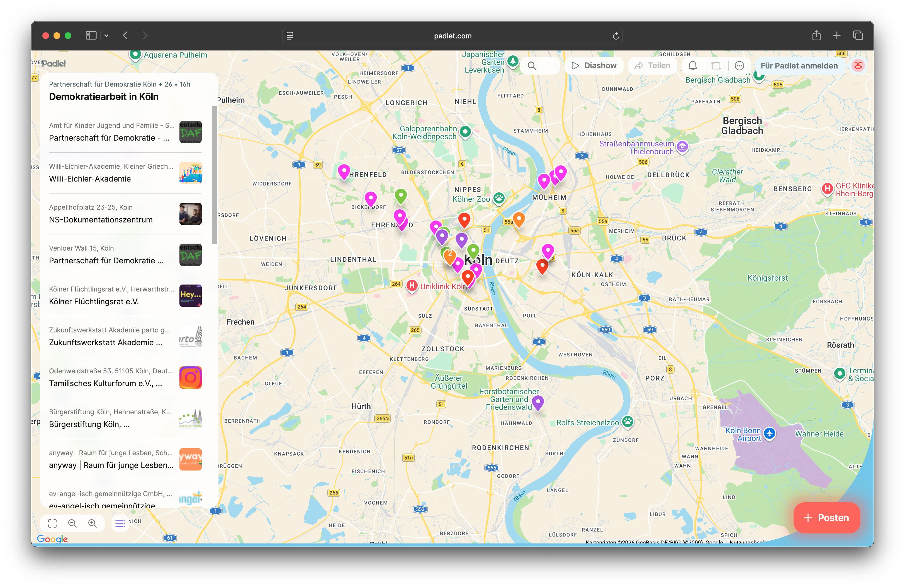The image size is (905, 588).
Task: Open Zukunftswerkstatt Akademie post
Action: (x=125, y=337)
